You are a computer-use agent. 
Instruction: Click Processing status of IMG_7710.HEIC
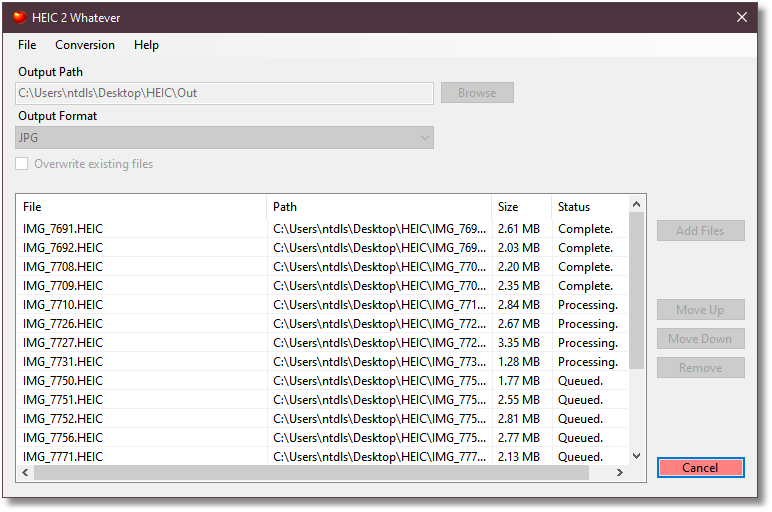pyautogui.click(x=588, y=305)
